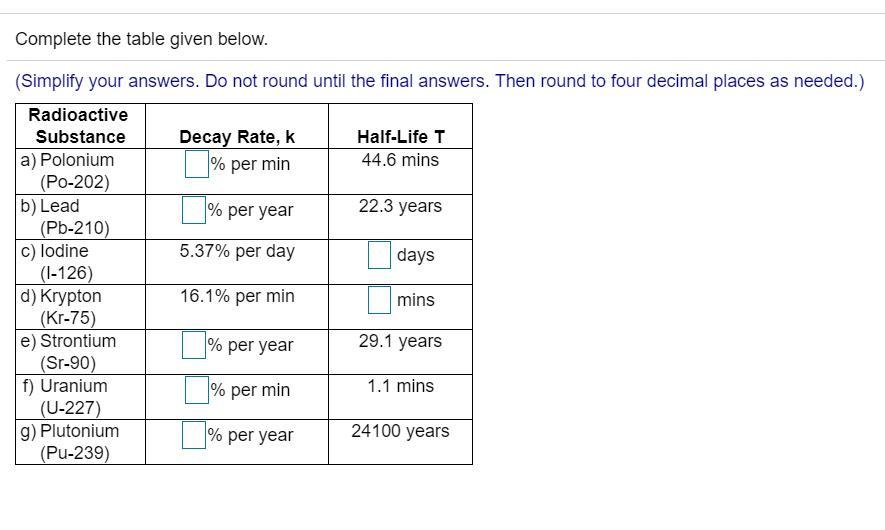Click the 'Decay Rate, k' column header

pos(237,137)
